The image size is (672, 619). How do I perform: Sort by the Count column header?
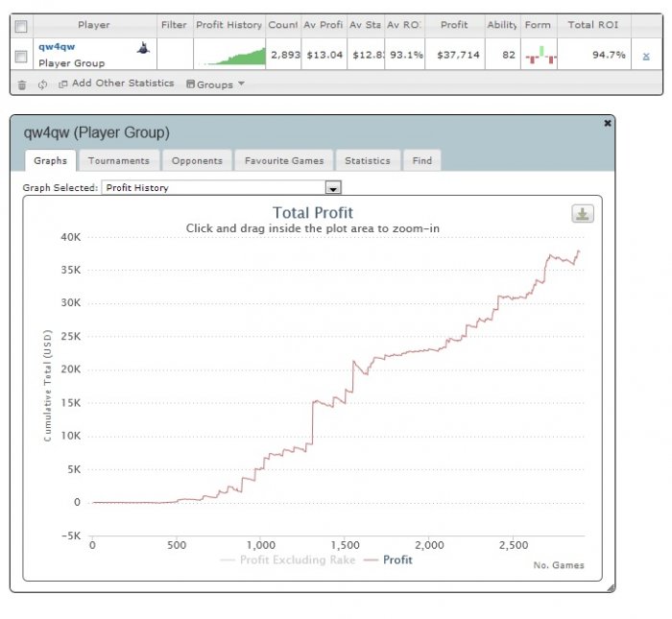click(283, 25)
